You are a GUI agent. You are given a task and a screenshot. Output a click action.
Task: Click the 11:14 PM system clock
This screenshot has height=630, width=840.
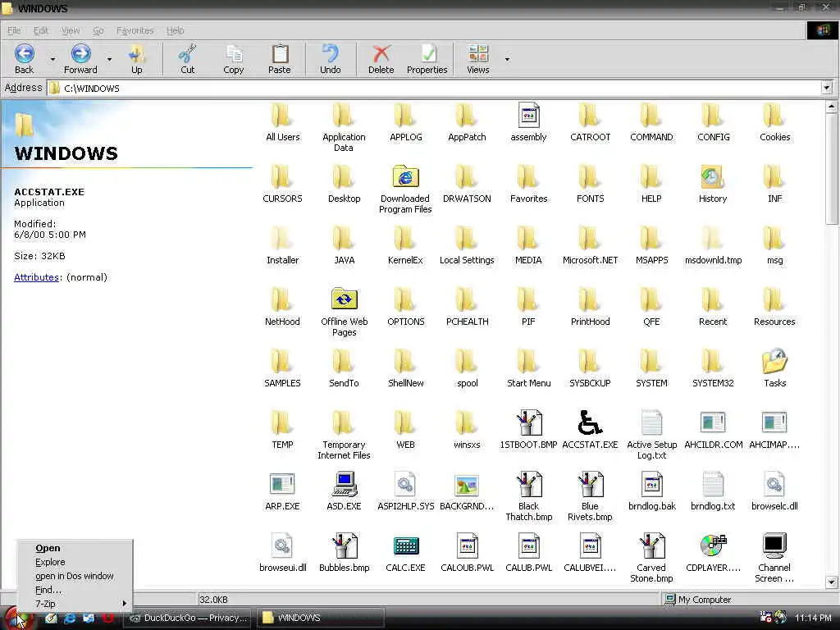812,618
